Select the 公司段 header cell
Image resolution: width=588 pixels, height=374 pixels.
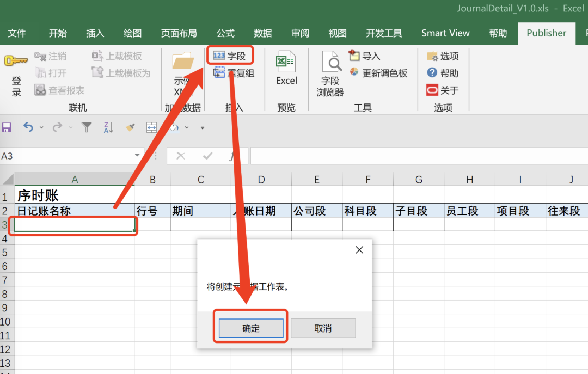(x=317, y=211)
